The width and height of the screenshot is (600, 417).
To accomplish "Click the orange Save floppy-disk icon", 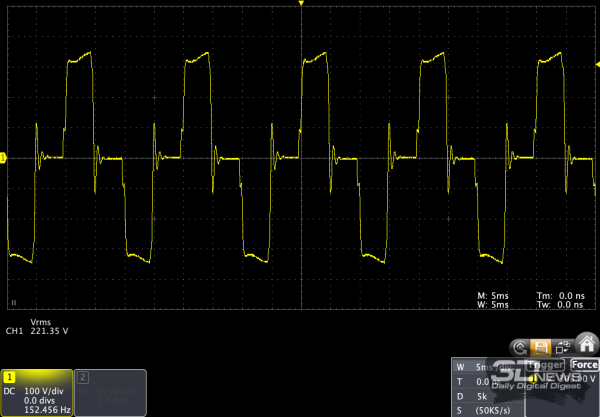I will 541,346.
